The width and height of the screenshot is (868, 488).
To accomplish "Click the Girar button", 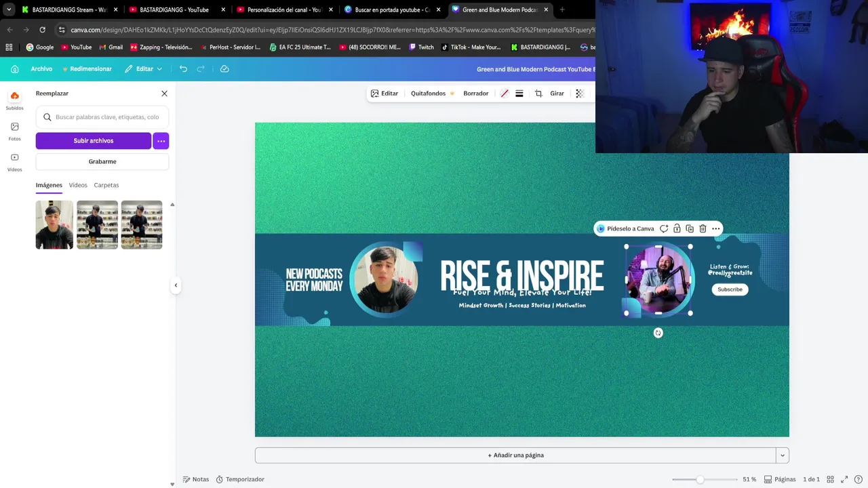I will click(x=557, y=94).
